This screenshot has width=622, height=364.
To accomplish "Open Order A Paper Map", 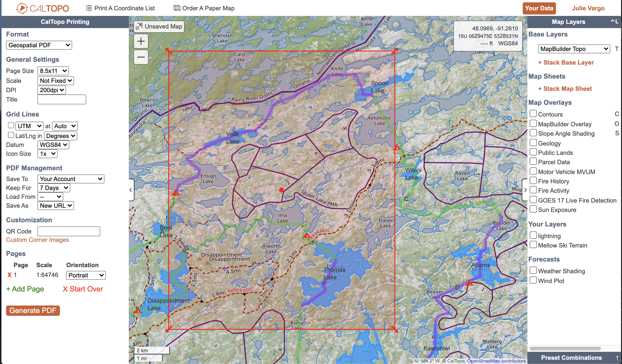I will (x=204, y=8).
